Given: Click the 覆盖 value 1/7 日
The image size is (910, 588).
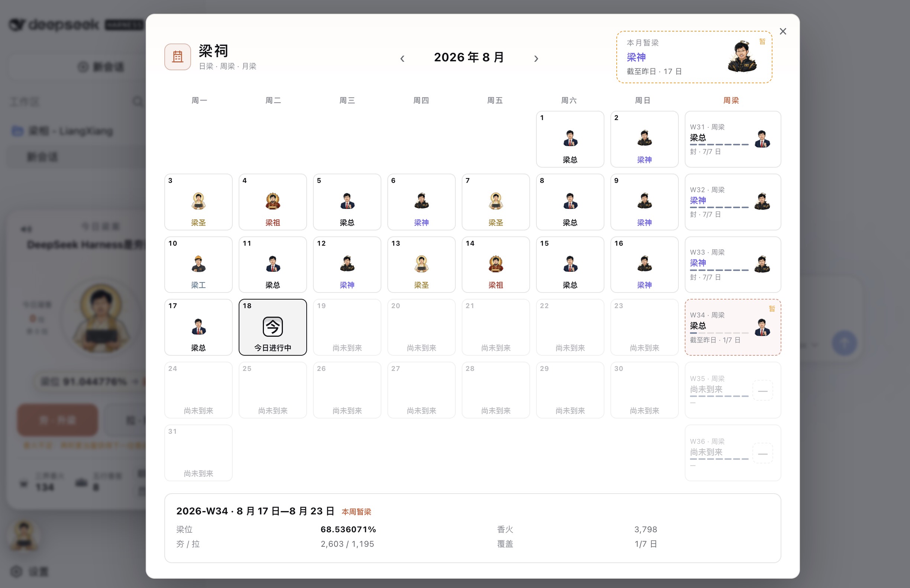Looking at the screenshot, I should coord(646,544).
